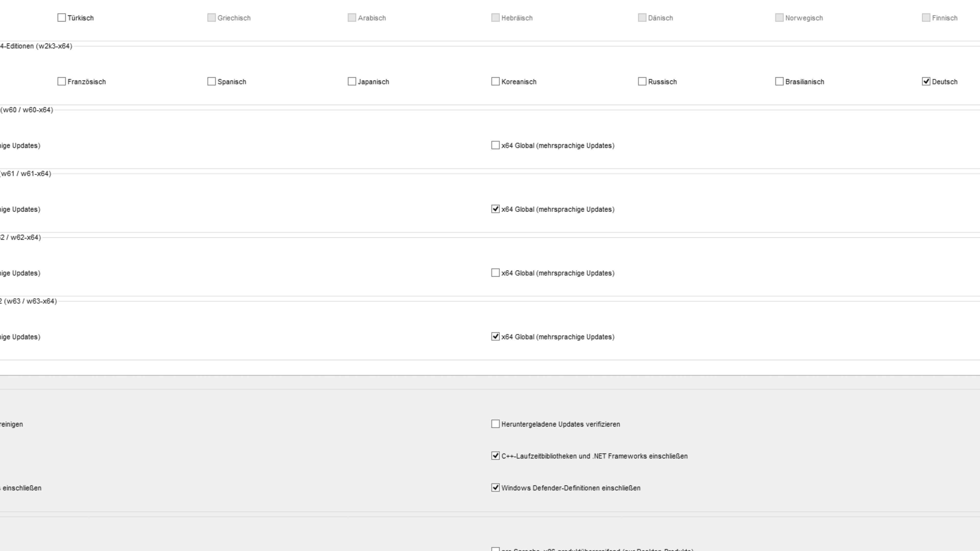Check x64 Global in w62 section
Image resolution: width=980 pixels, height=551 pixels.
(495, 273)
